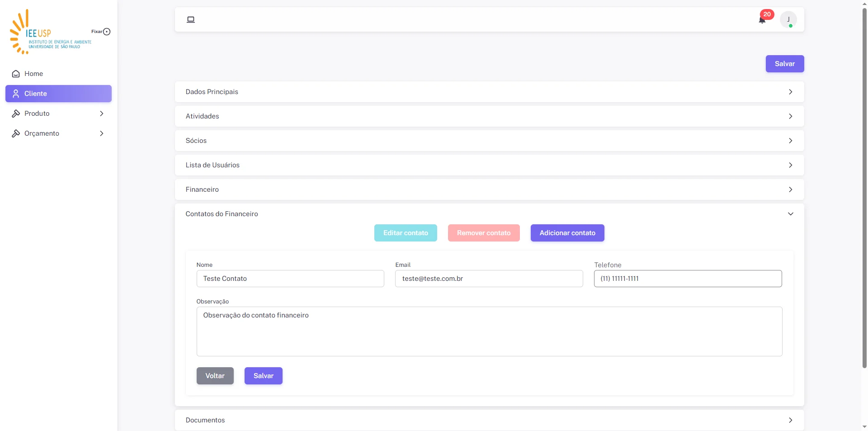Click the notification bell icon
Image resolution: width=868 pixels, height=431 pixels.
[762, 19]
